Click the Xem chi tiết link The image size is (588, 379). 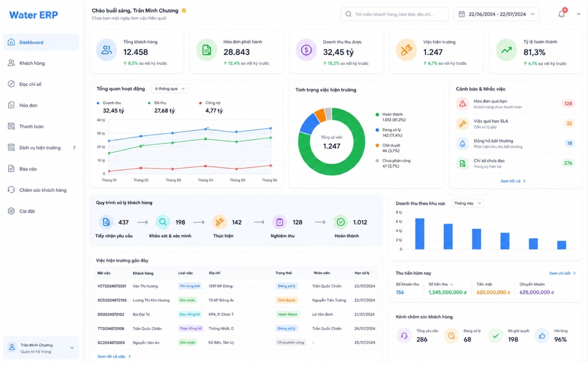tap(562, 273)
